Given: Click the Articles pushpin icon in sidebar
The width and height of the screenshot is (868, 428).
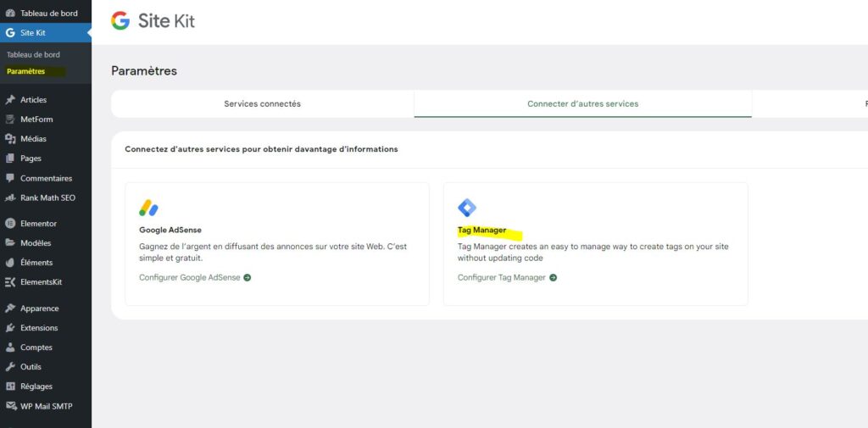Looking at the screenshot, I should click(10, 100).
